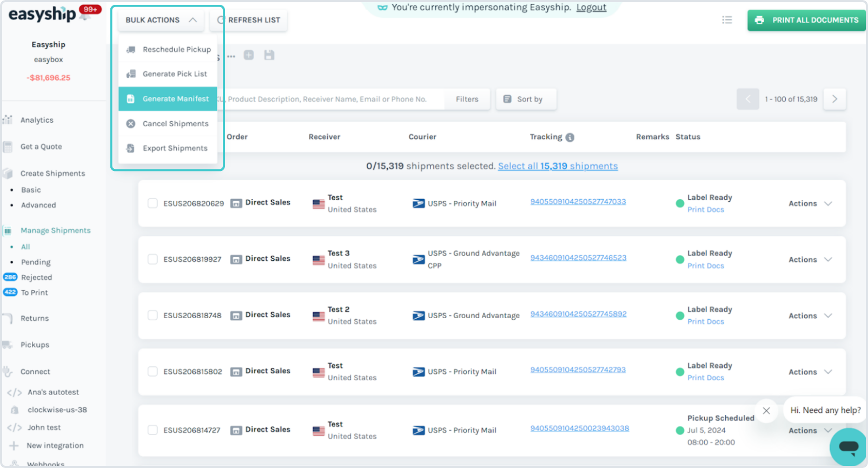Click the Refresh List button
Viewport: 868px width, 468px height.
pyautogui.click(x=249, y=20)
